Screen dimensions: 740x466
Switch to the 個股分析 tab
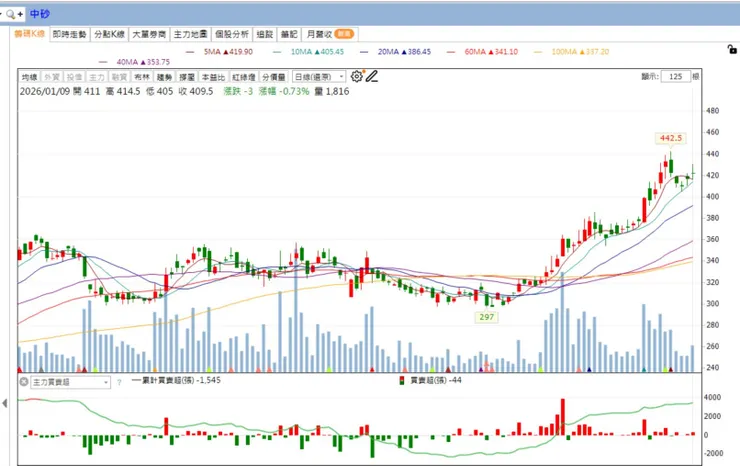click(232, 34)
